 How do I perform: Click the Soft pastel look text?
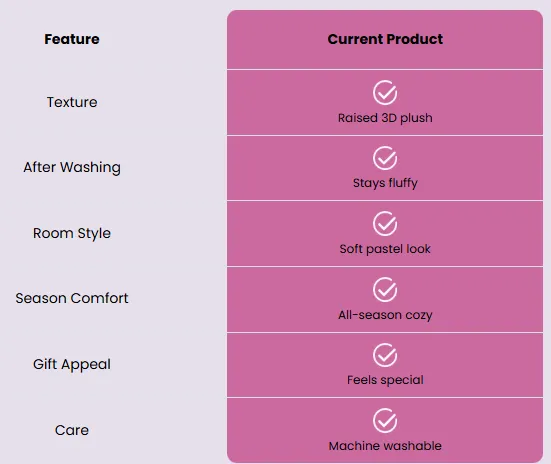click(x=385, y=249)
